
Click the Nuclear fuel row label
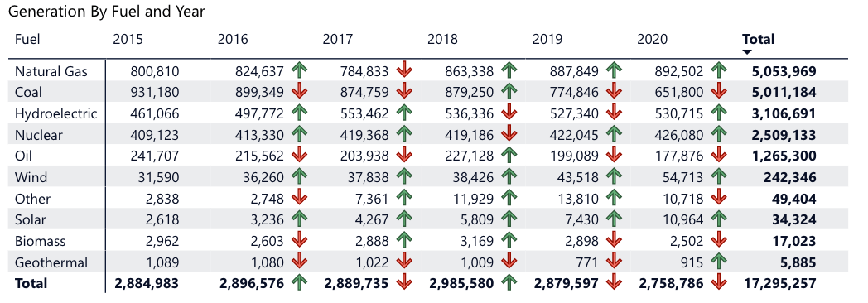click(x=39, y=135)
